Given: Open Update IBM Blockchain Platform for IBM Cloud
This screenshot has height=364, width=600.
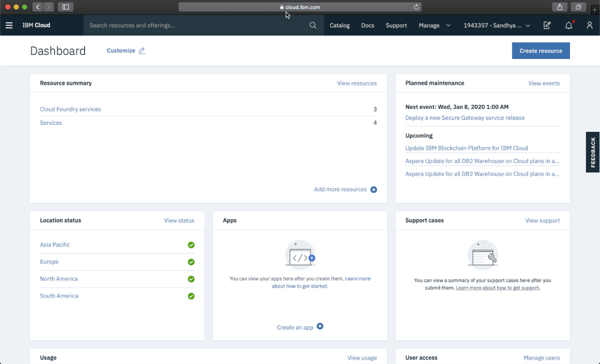Looking at the screenshot, I should tap(466, 148).
